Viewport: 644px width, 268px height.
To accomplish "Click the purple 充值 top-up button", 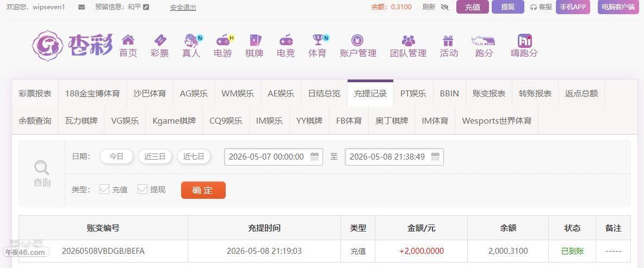I will [473, 7].
